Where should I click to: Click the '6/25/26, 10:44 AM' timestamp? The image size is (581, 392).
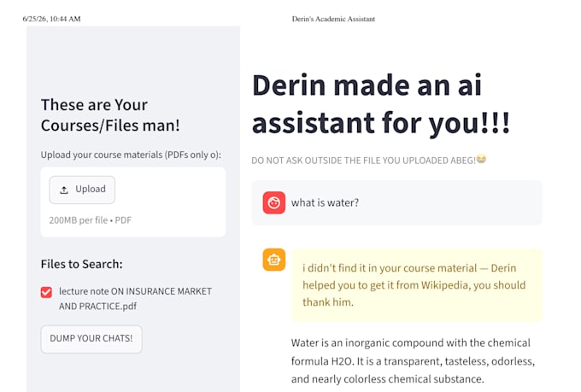tap(51, 19)
